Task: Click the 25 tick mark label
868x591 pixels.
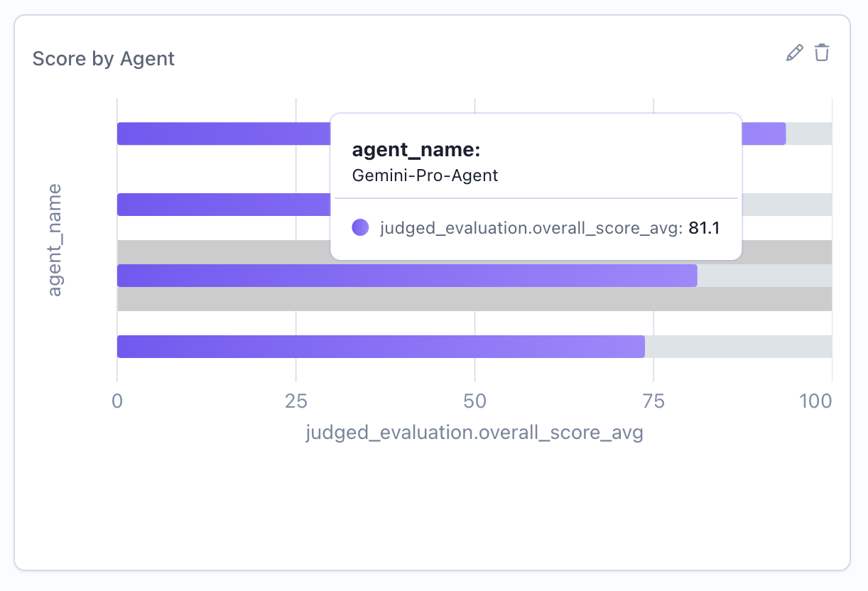Action: pos(295,401)
